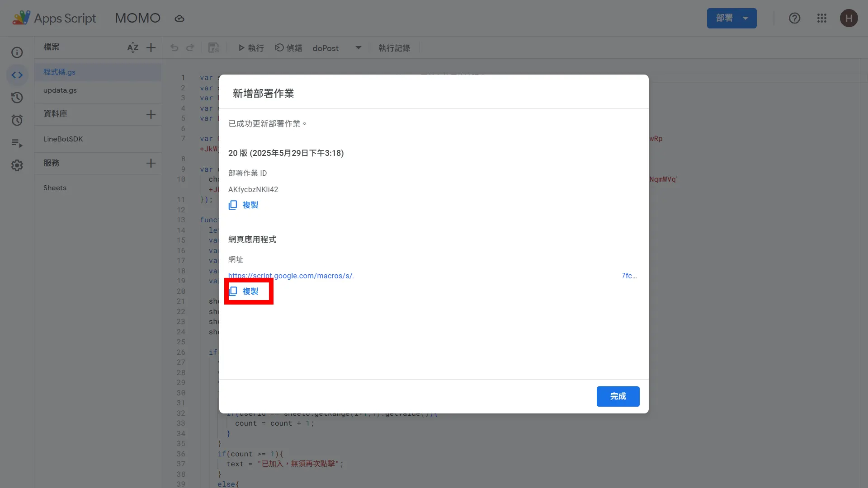
Task: Switch to the code Editor view
Action: 17,75
